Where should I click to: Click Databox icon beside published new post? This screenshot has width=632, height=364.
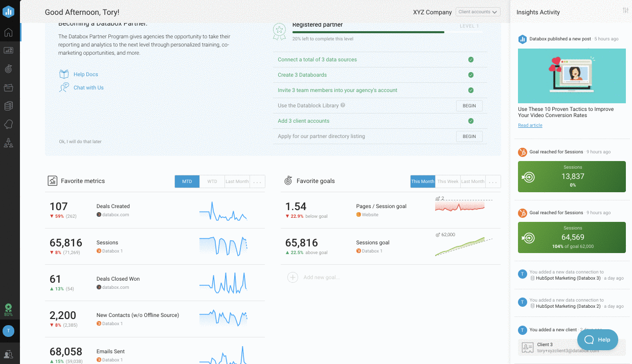tap(523, 39)
